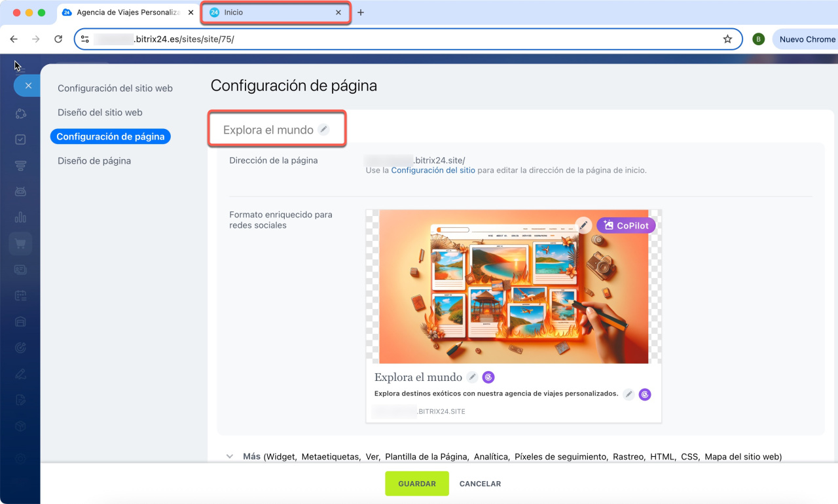Viewport: 838px width, 504px height.
Task: Click the bar chart icon in left sidebar
Action: click(20, 217)
